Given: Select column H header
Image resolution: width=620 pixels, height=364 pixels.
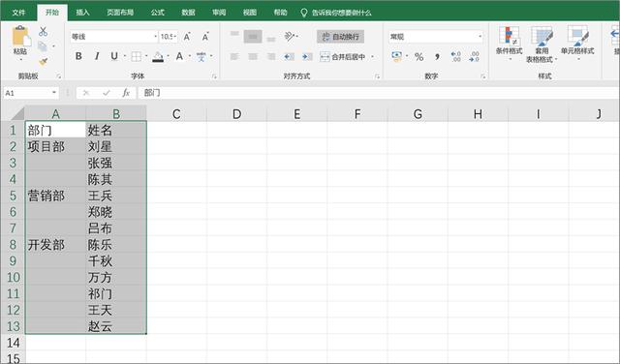Looking at the screenshot, I should tap(478, 114).
